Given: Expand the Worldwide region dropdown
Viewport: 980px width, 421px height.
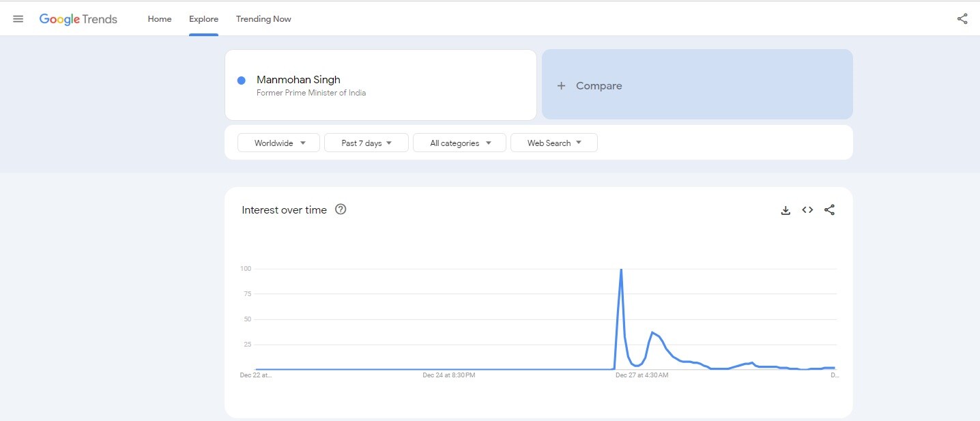Looking at the screenshot, I should tap(278, 143).
